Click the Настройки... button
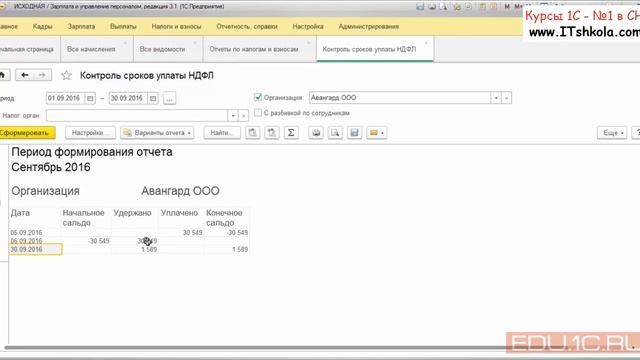Viewport: 640px width, 360px height. coord(90,133)
